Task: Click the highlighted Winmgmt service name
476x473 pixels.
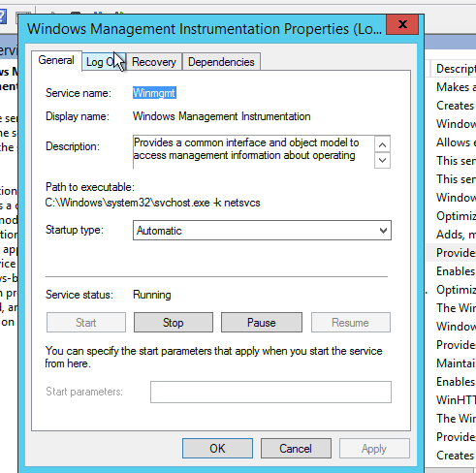Action: tap(154, 93)
